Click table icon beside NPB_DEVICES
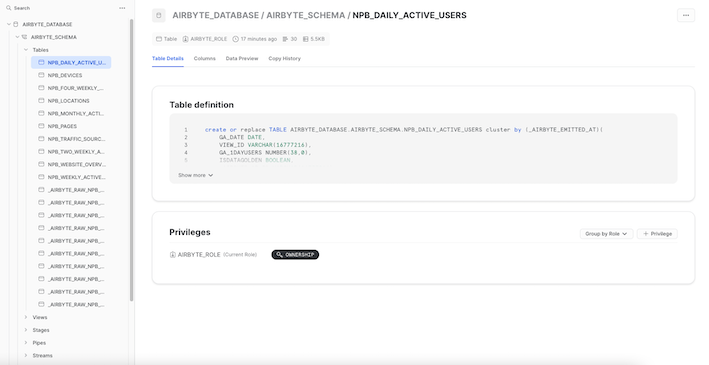This screenshot has width=709, height=365. pos(41,75)
